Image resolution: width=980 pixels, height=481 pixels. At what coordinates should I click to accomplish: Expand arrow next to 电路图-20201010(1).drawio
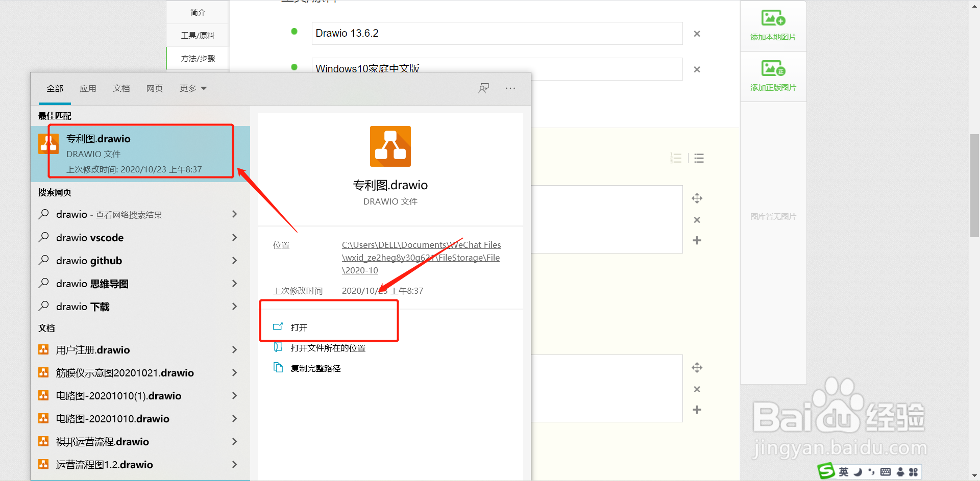click(x=234, y=395)
